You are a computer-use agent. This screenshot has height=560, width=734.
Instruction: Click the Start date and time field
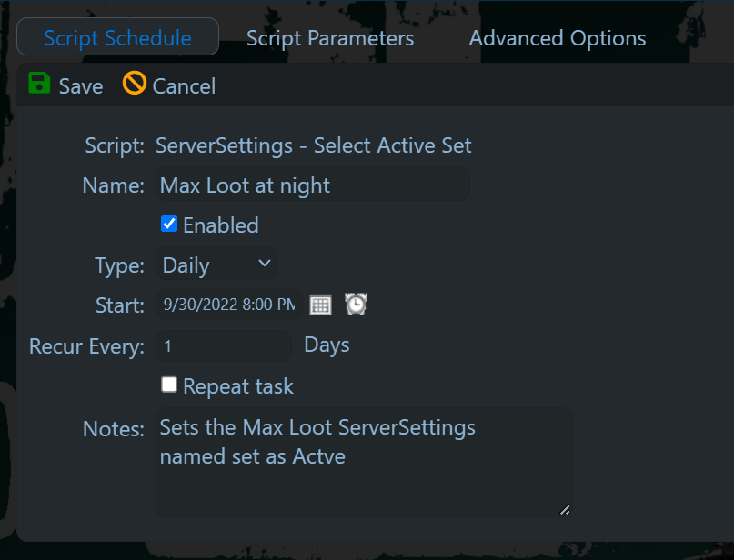click(229, 305)
